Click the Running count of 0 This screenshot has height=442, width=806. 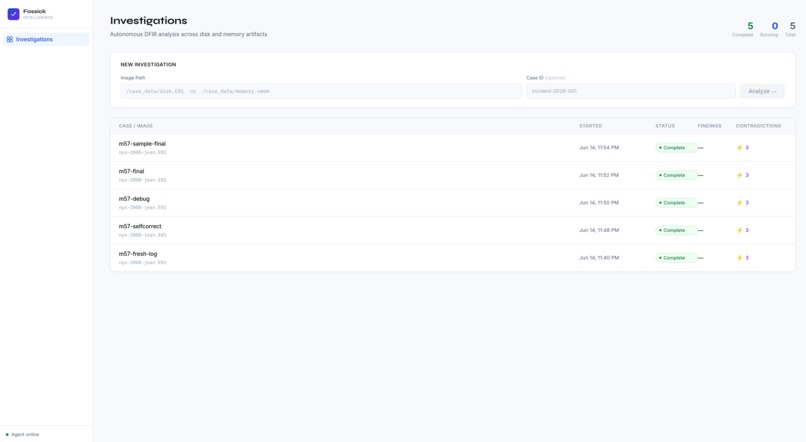[775, 26]
